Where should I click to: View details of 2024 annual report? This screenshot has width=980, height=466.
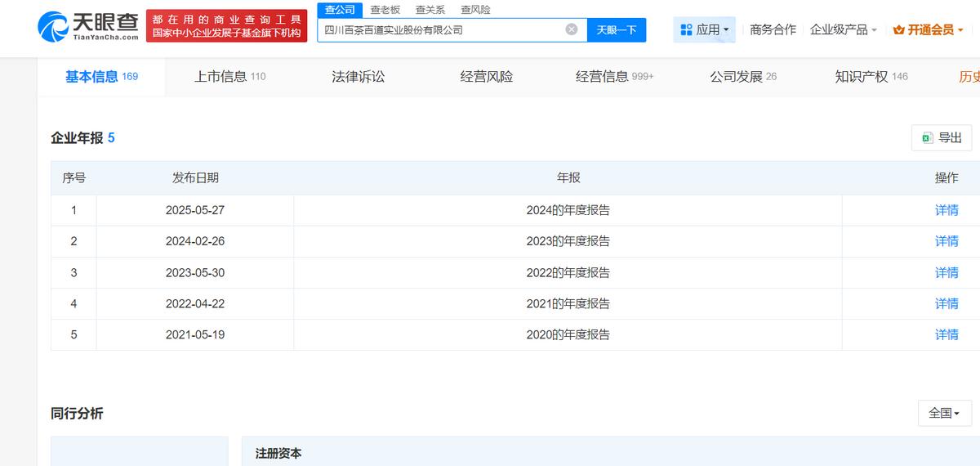tap(947, 210)
